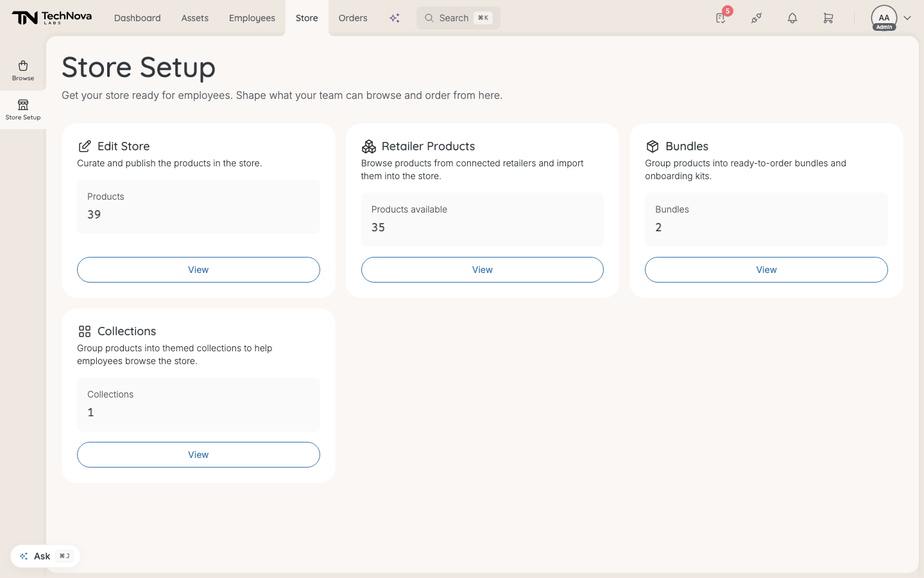This screenshot has height=578, width=924.
Task: Click the Bundles package icon
Action: point(653,146)
